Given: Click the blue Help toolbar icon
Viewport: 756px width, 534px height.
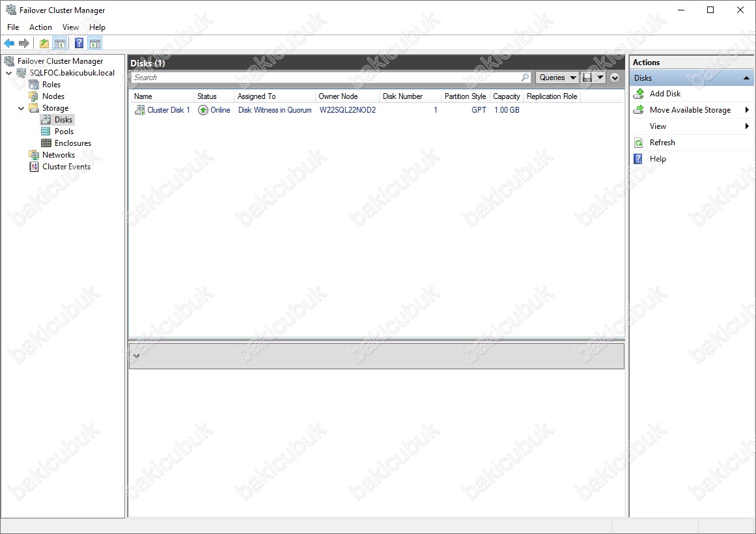Looking at the screenshot, I should coord(79,44).
